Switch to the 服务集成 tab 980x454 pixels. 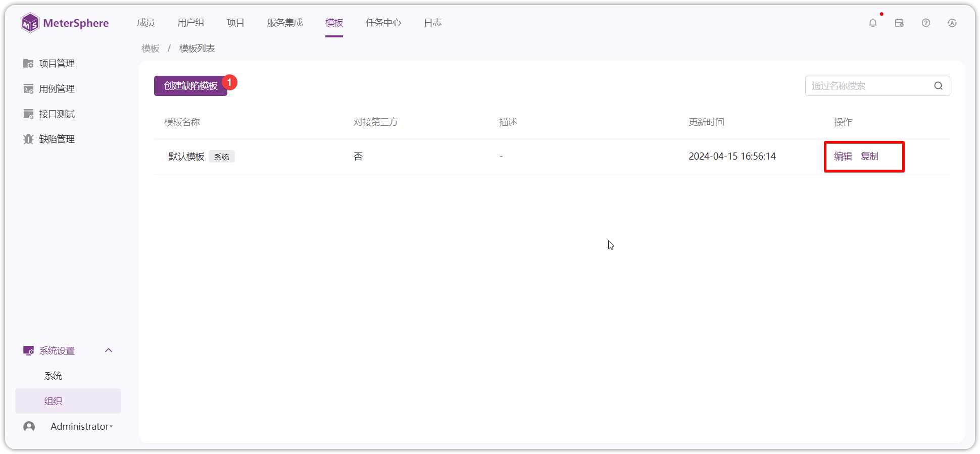tap(285, 23)
